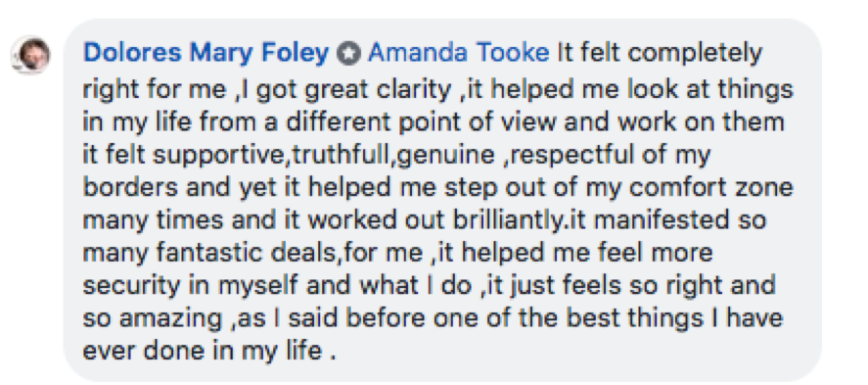Screen dimensions: 868x385
Task: Click the Dolores Mary Foley name link
Action: (206, 54)
